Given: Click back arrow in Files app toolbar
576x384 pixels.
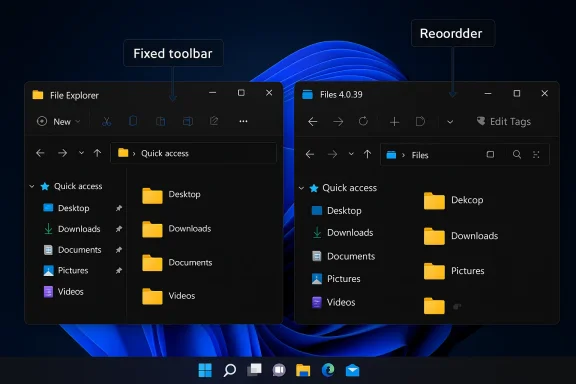Looking at the screenshot, I should click(313, 122).
